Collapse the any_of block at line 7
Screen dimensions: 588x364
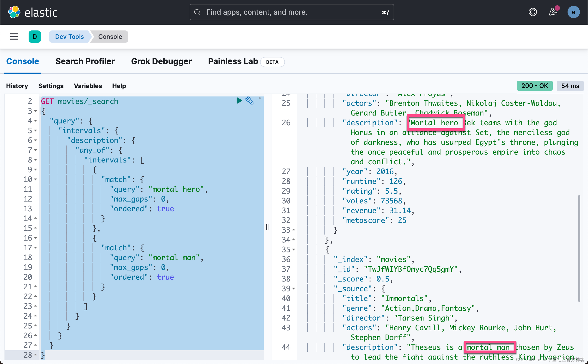click(x=36, y=150)
